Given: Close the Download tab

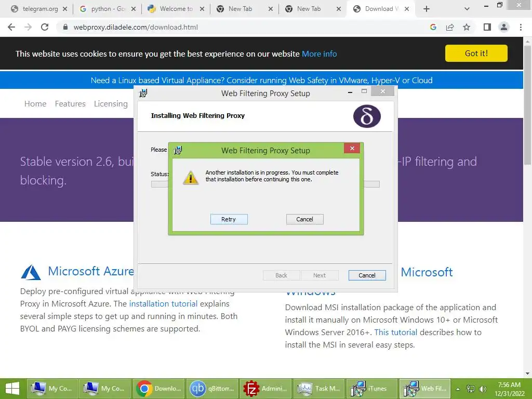Looking at the screenshot, I should pyautogui.click(x=407, y=9).
